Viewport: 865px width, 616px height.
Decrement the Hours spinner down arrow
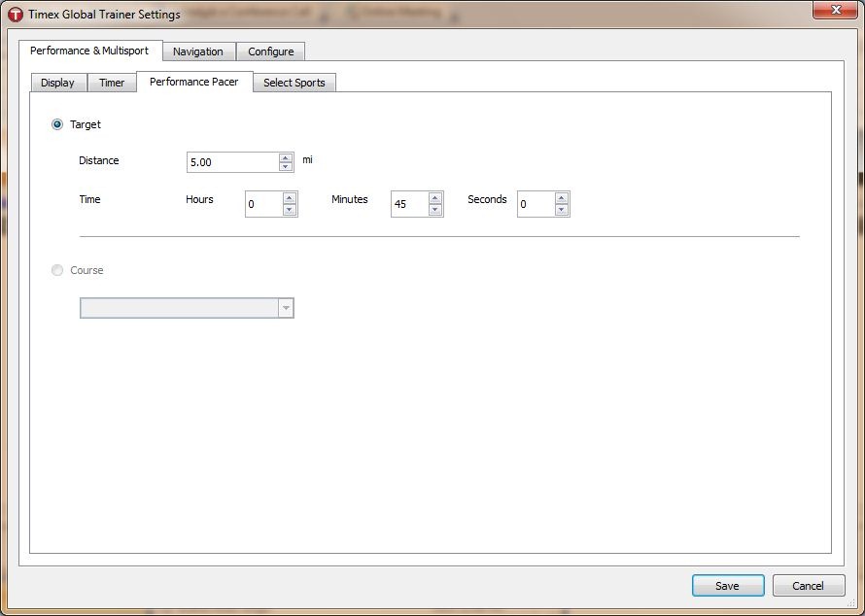click(x=289, y=210)
